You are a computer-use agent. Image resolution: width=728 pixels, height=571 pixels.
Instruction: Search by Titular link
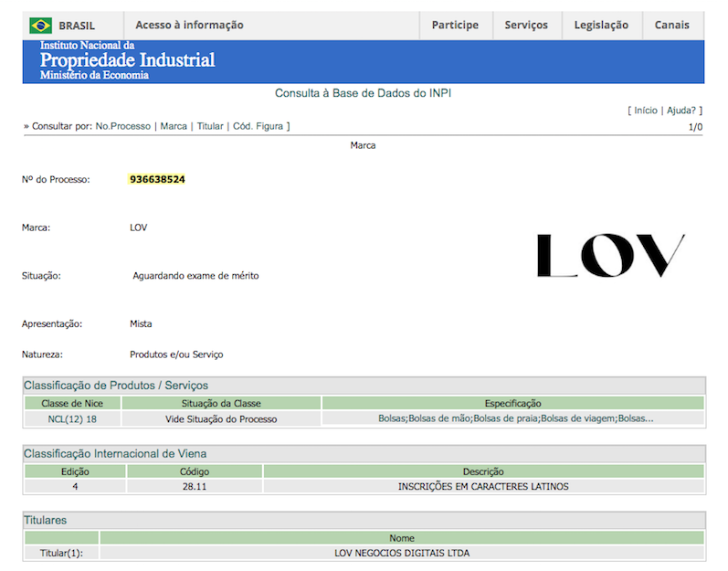point(210,126)
